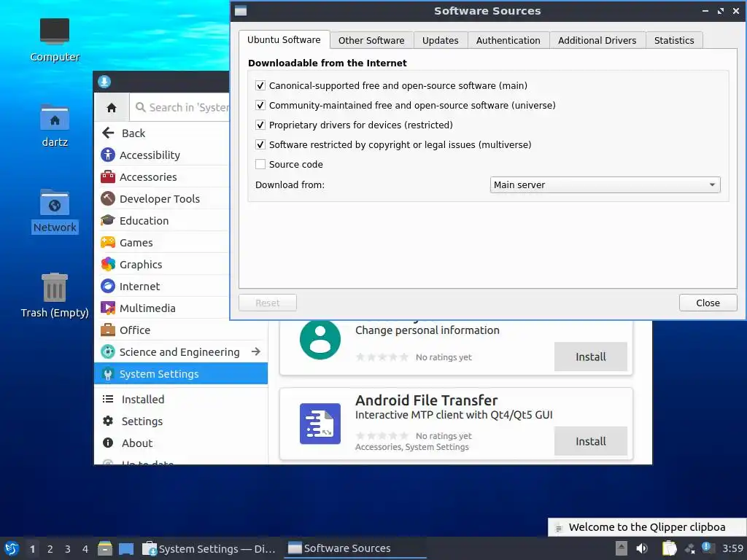
Task: Click the About info icon
Action: click(x=108, y=443)
